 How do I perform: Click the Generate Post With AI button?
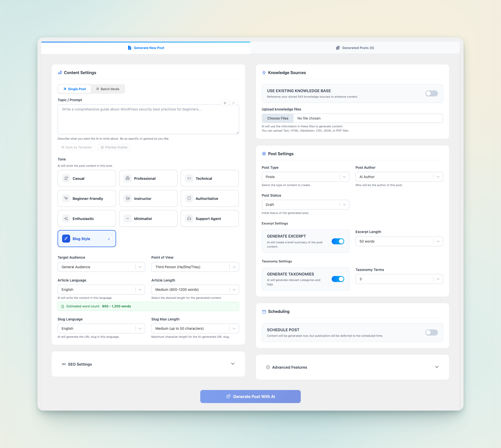point(250,396)
